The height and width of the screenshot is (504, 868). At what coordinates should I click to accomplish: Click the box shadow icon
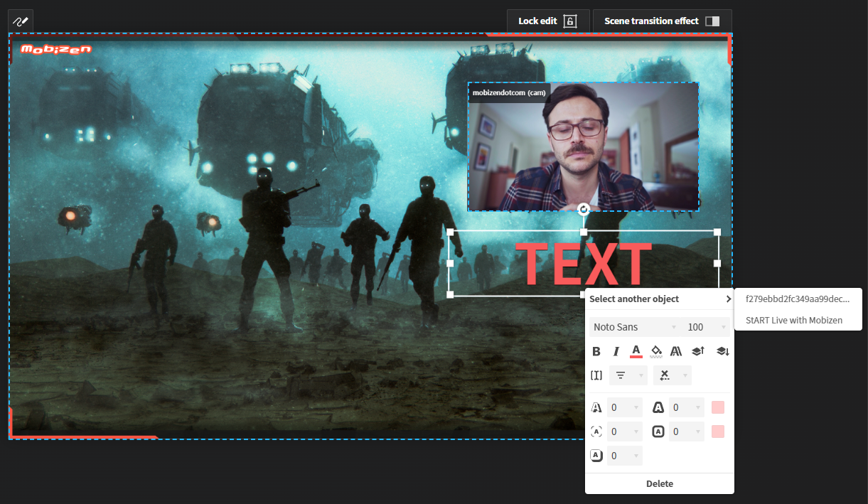[596, 456]
